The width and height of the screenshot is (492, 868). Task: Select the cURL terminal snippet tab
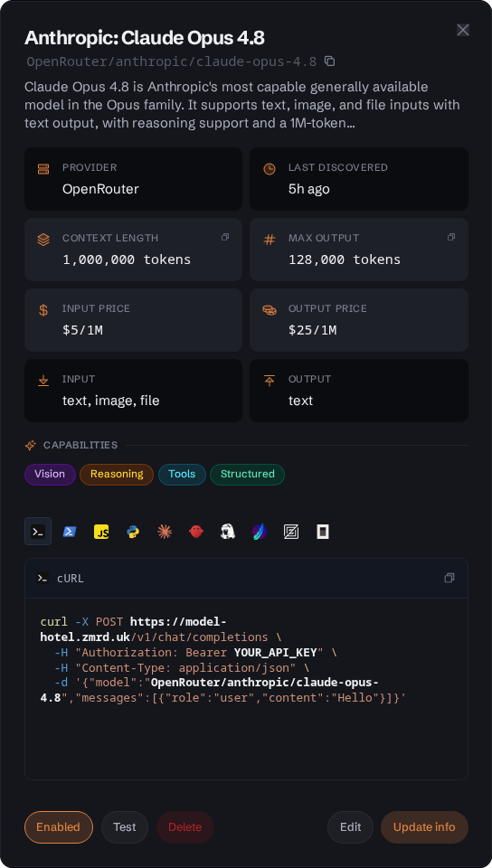pos(38,532)
